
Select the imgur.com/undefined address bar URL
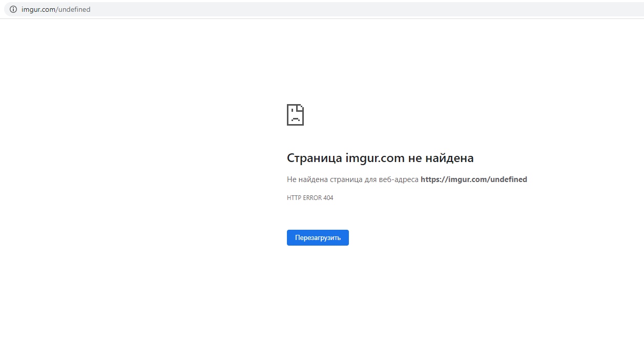click(56, 9)
